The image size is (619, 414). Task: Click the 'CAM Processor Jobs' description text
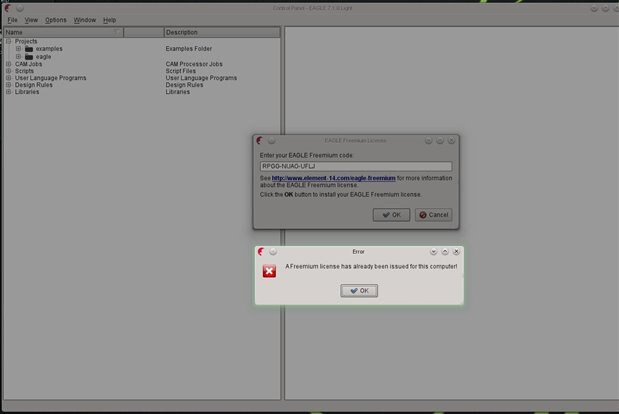pos(194,64)
